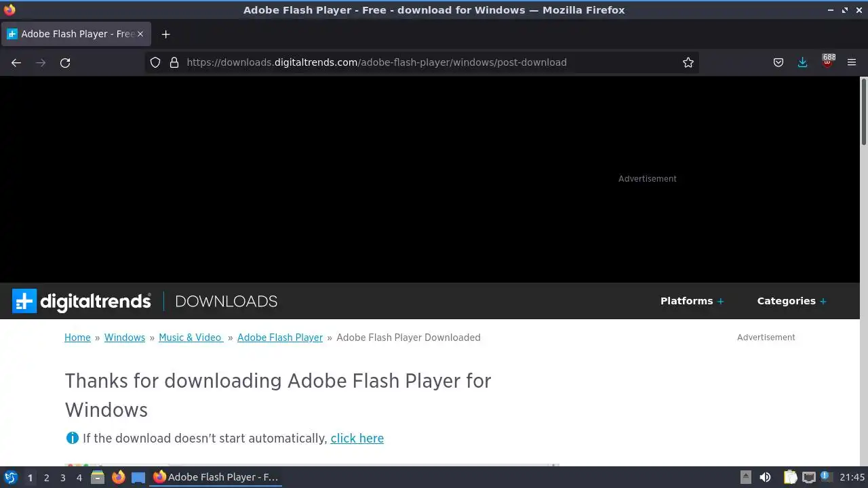The width and height of the screenshot is (868, 488).
Task: Select the Adobe Flash Player taskbar window button
Action: (216, 477)
